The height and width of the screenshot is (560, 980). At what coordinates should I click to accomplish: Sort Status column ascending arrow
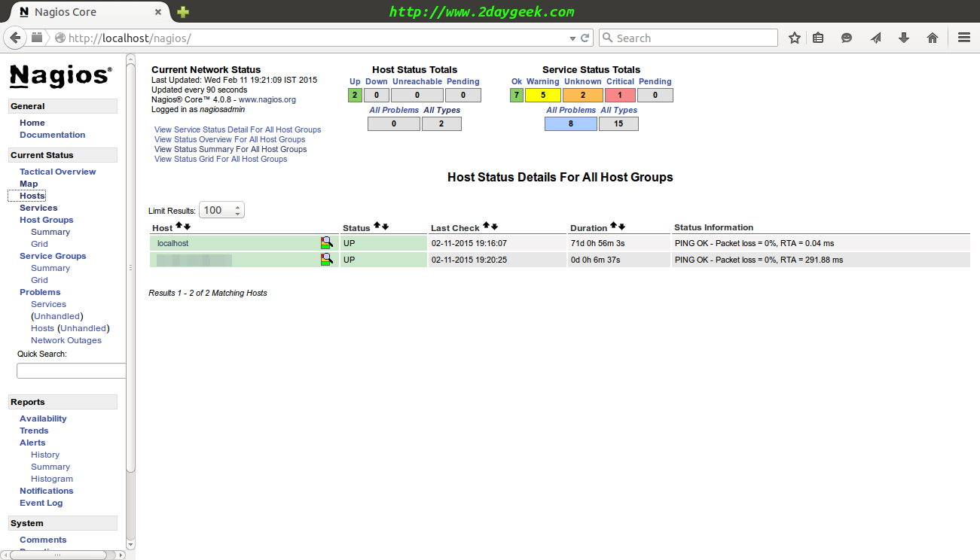coord(377,226)
